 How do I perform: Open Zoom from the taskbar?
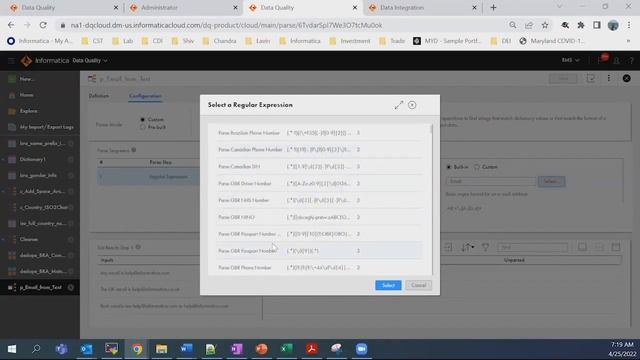click(361, 349)
